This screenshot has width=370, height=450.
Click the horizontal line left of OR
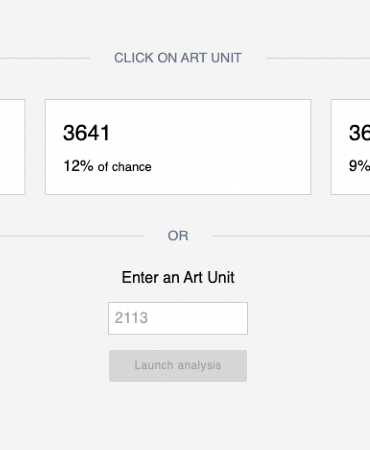pyautogui.click(x=72, y=236)
